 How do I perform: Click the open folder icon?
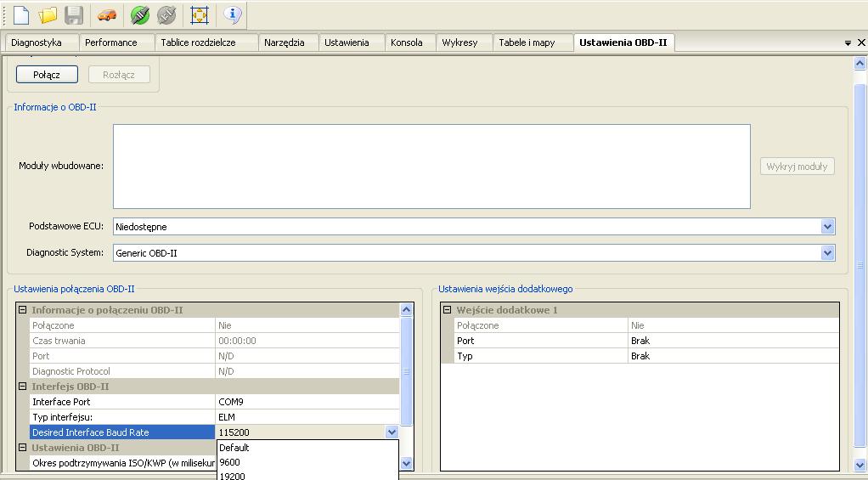coord(48,15)
